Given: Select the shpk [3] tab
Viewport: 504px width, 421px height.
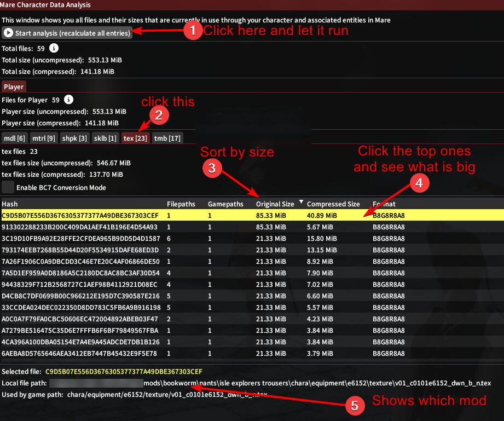Looking at the screenshot, I should [x=74, y=138].
